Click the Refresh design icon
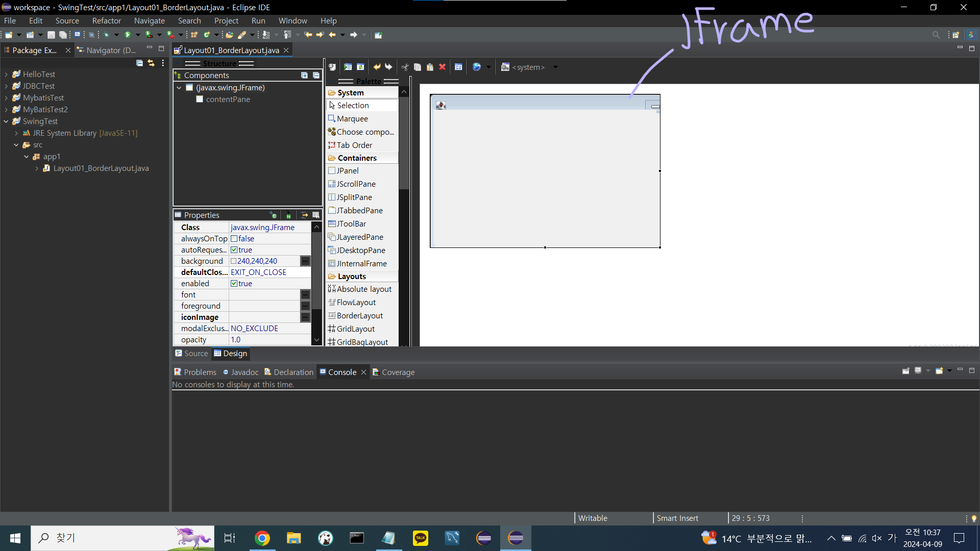This screenshot has width=980, height=551. [361, 67]
